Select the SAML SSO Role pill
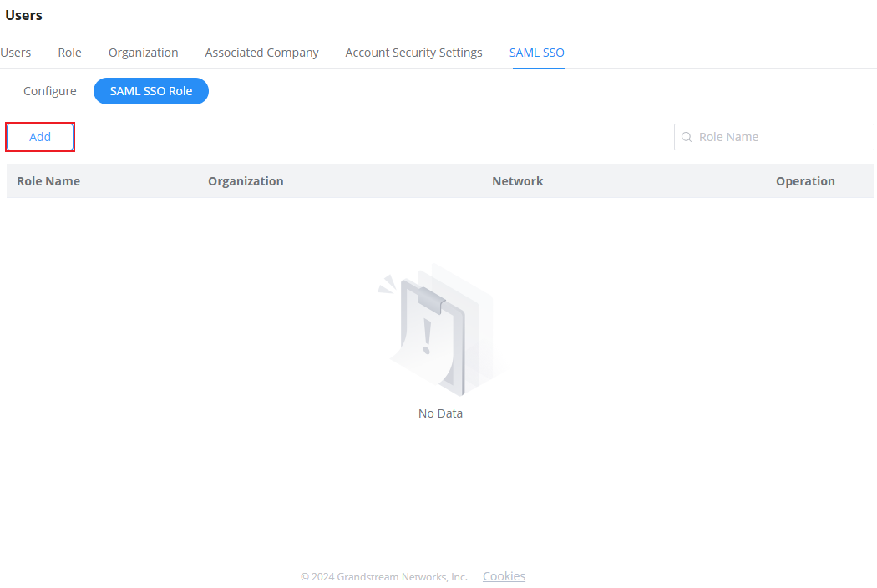This screenshot has height=588, width=877. (151, 91)
